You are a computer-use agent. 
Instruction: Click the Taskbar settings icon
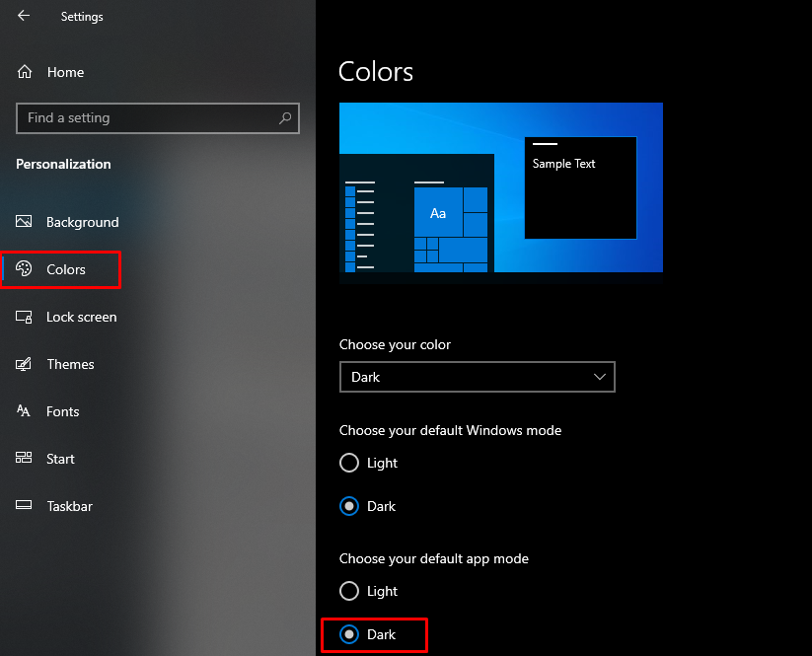coord(26,506)
